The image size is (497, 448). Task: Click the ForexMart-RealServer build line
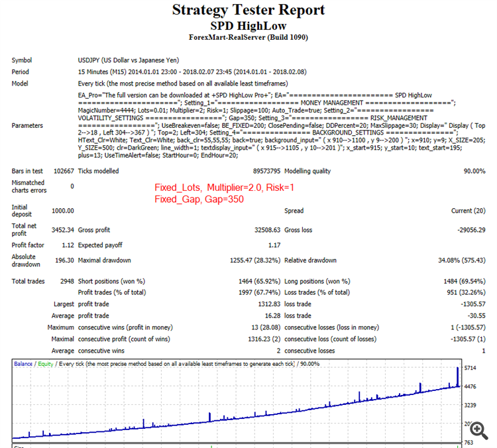[x=248, y=37]
